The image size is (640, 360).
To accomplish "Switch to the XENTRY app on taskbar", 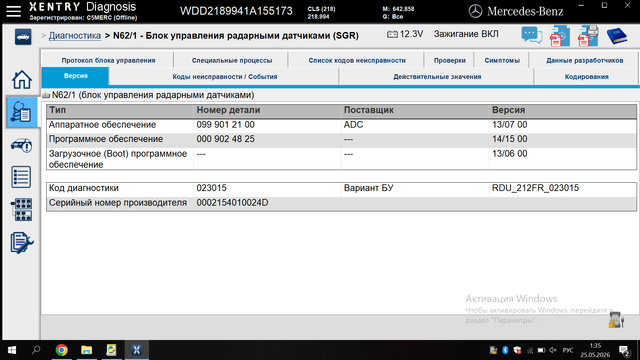I will pyautogui.click(x=136, y=350).
